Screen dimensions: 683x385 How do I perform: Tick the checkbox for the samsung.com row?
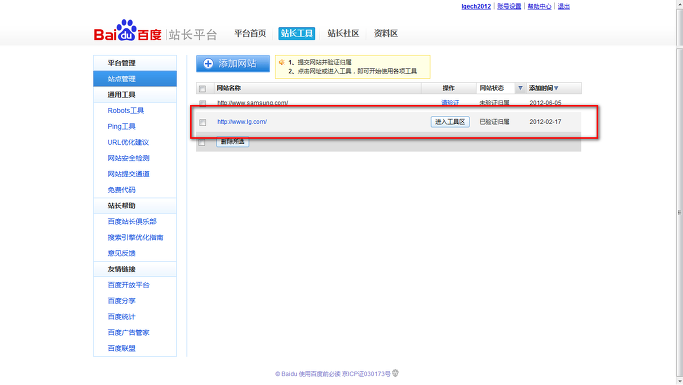(x=203, y=103)
